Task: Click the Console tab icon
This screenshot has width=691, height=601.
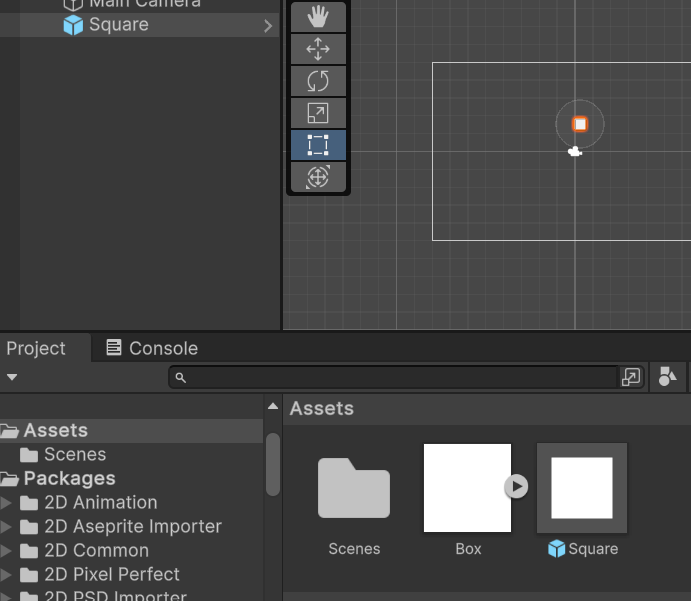Action: coord(114,348)
